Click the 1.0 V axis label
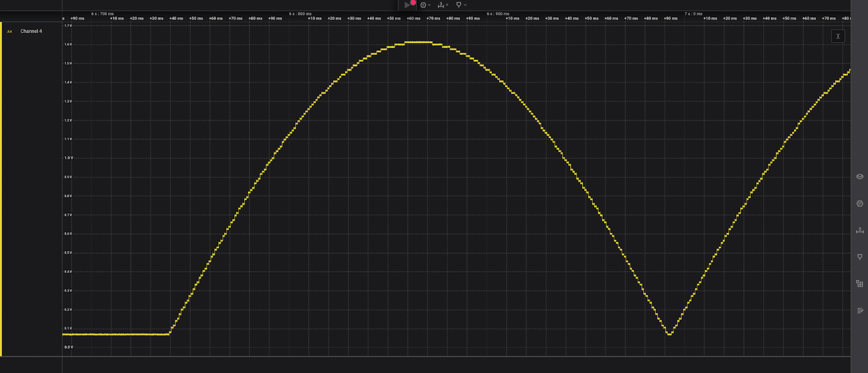The width and height of the screenshot is (868, 373). [x=68, y=158]
